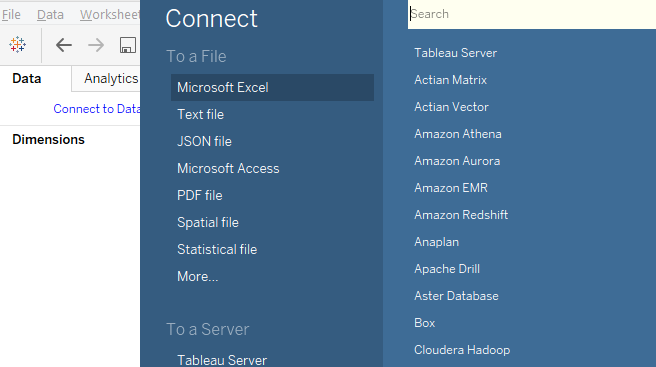Image resolution: width=656 pixels, height=367 pixels.
Task: Select Amazon Redshift connector
Action: pos(461,215)
